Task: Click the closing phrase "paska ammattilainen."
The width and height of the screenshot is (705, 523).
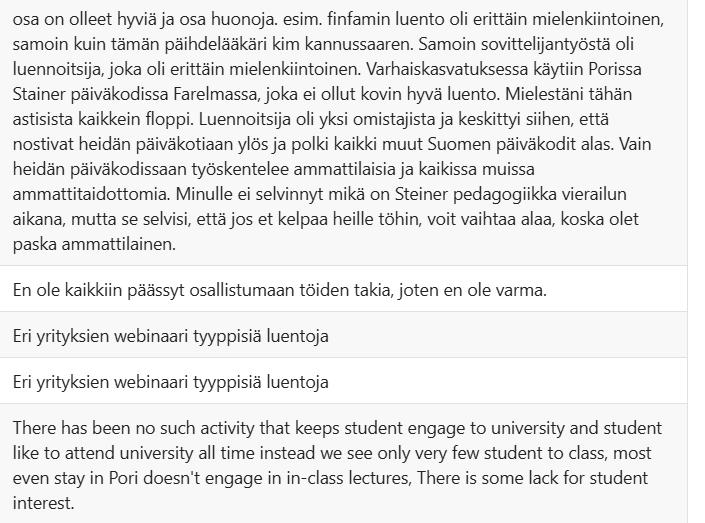Action: tap(94, 244)
